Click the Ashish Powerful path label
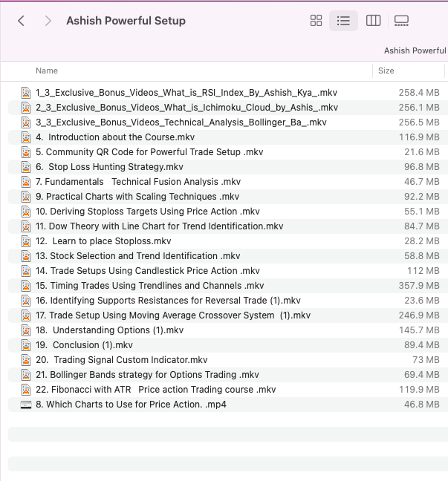This screenshot has height=481, width=448. point(415,51)
